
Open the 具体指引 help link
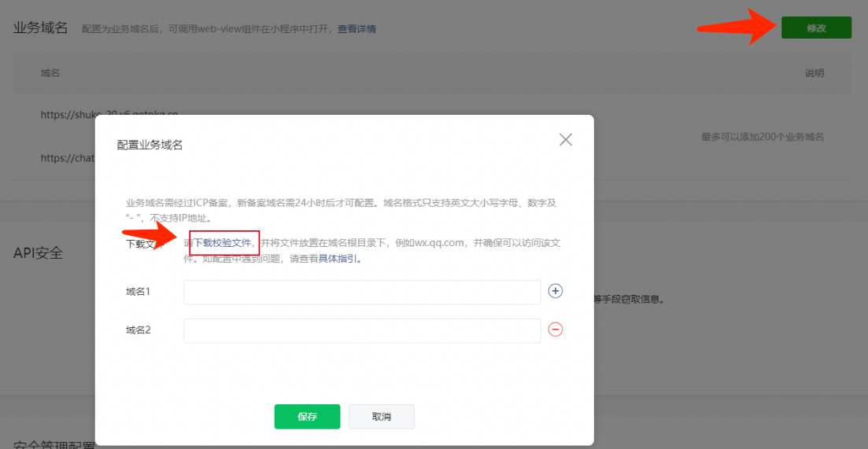(x=339, y=258)
